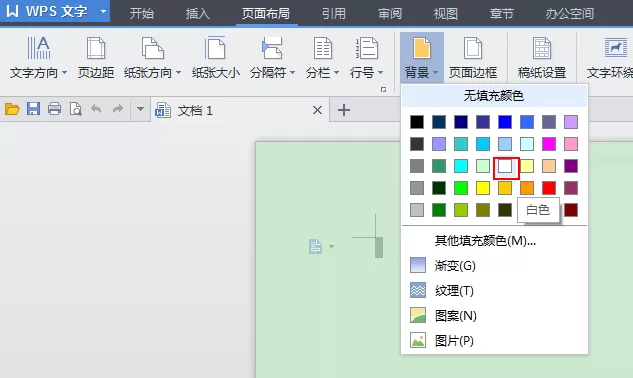Pick the white color swatch

pos(505,166)
